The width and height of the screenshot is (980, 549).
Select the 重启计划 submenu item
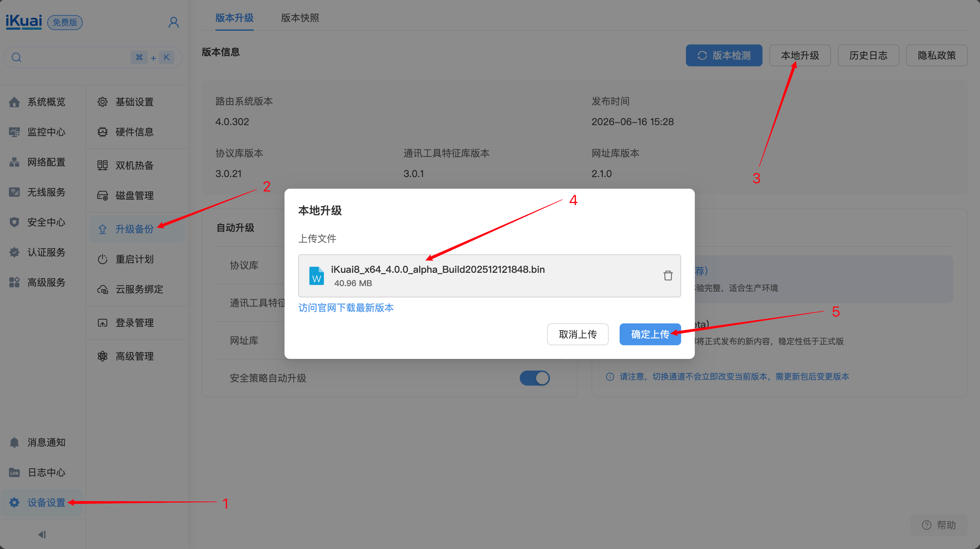click(x=137, y=259)
